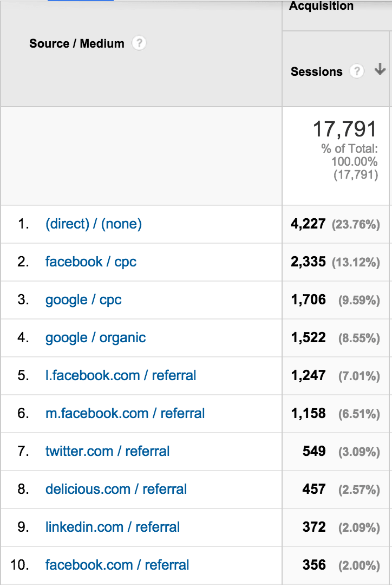Open the google / organic source link
The image size is (392, 587).
tap(95, 337)
